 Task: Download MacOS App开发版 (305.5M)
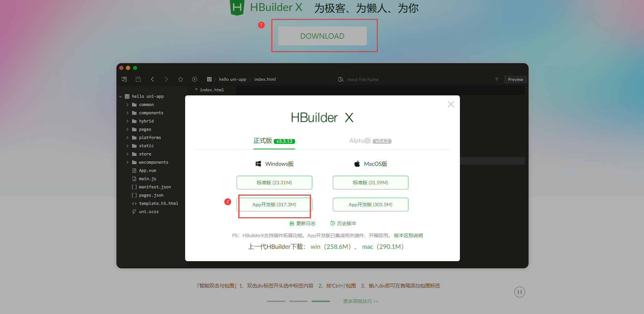pos(370,205)
